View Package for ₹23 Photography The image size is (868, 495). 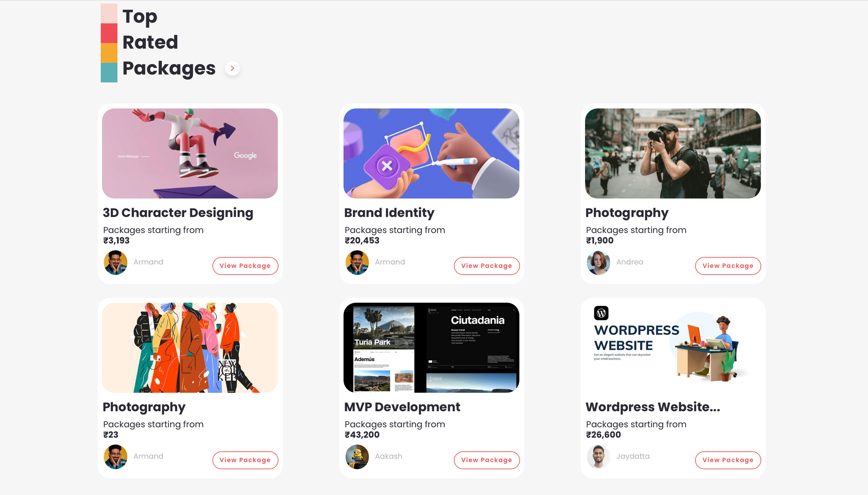[245, 460]
